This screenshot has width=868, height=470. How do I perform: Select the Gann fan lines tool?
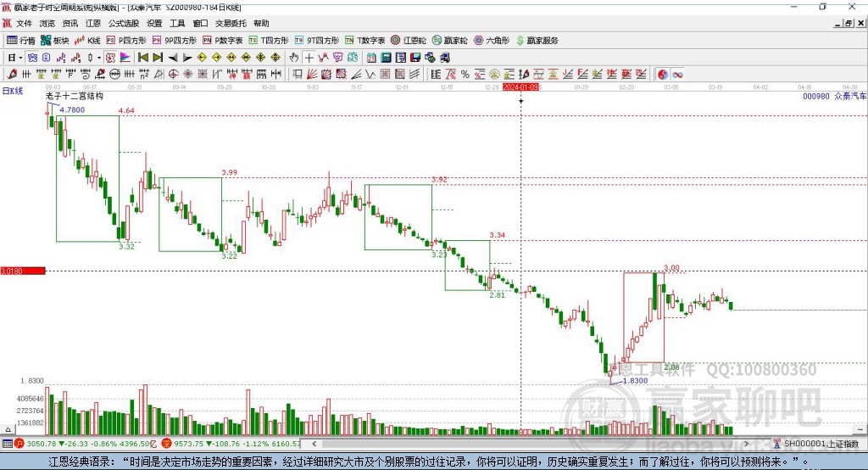pyautogui.click(x=312, y=75)
